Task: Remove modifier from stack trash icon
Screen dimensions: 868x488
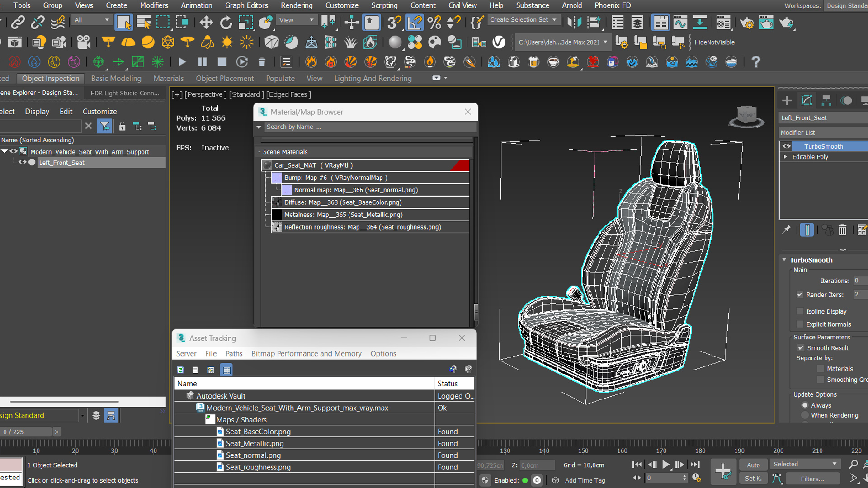Action: [842, 230]
